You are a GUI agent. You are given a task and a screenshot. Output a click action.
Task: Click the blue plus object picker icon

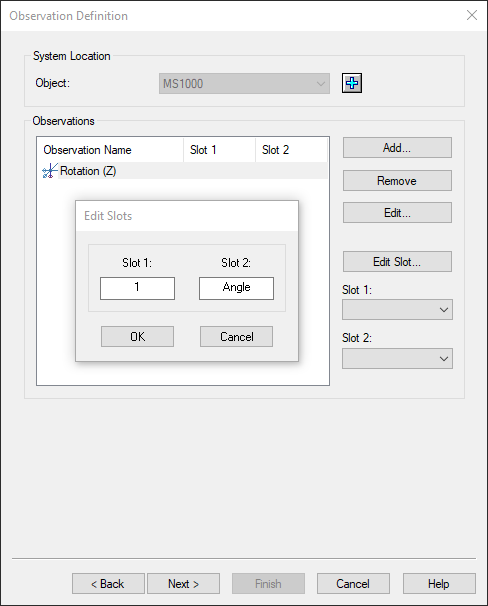coord(352,83)
